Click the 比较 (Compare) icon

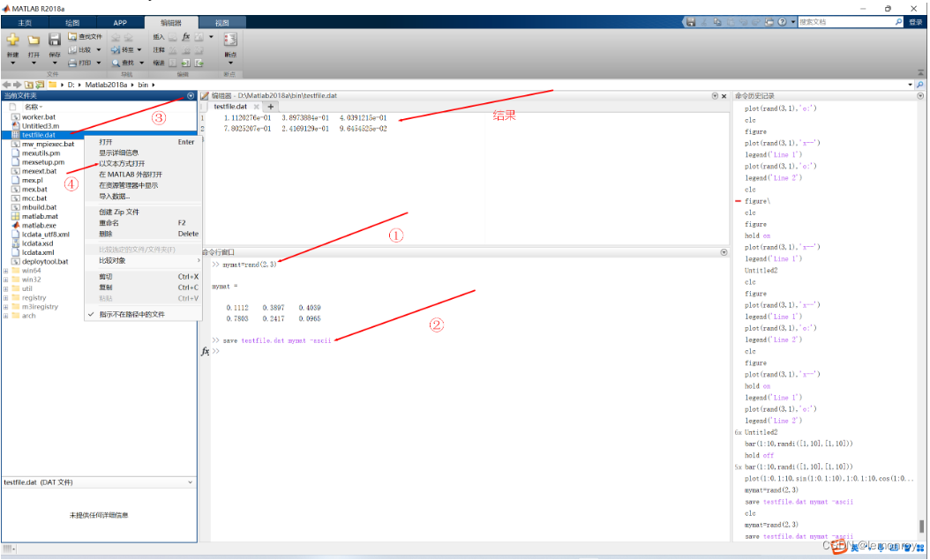[72, 49]
